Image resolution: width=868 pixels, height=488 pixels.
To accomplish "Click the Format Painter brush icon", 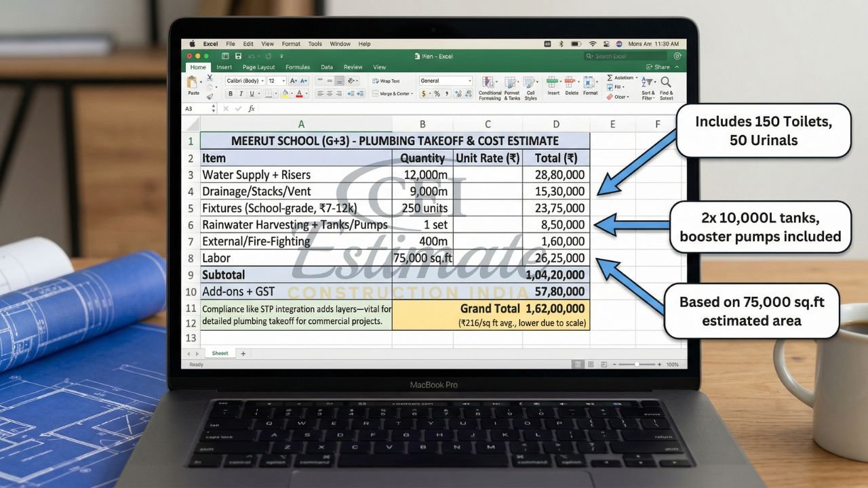I will (210, 96).
